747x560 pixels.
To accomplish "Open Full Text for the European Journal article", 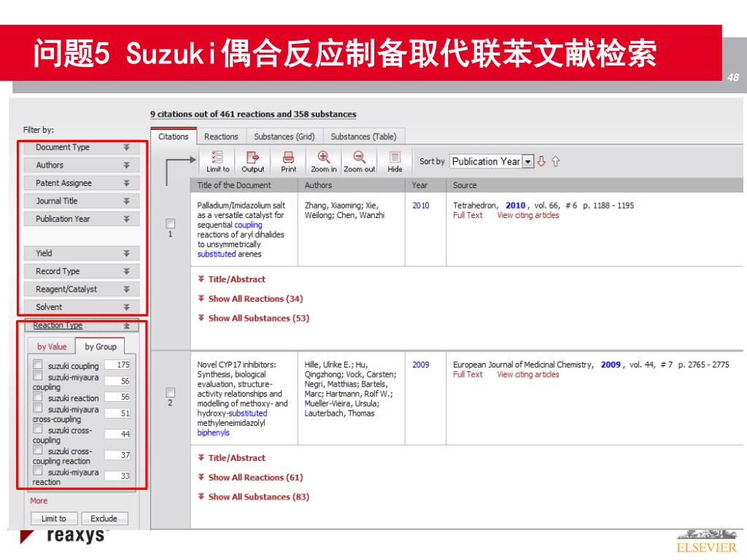I will click(468, 374).
